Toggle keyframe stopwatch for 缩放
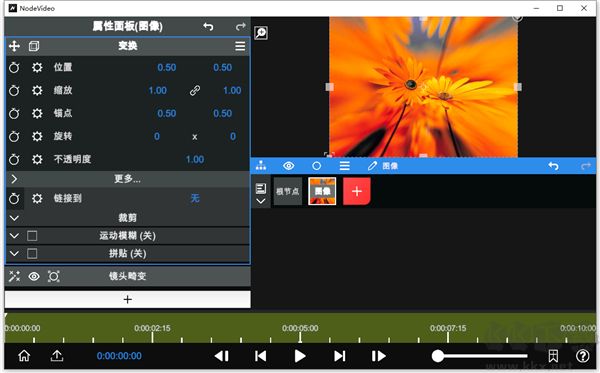600x373 pixels. (14, 91)
